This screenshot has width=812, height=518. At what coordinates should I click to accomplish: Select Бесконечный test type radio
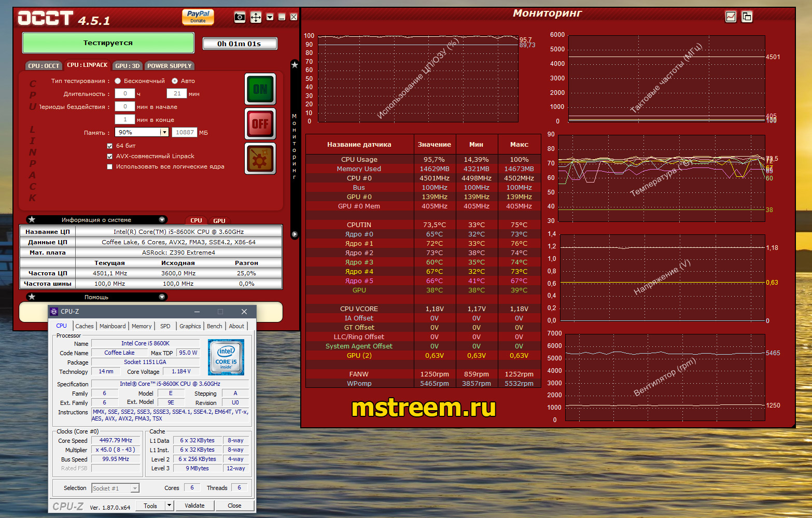[118, 81]
